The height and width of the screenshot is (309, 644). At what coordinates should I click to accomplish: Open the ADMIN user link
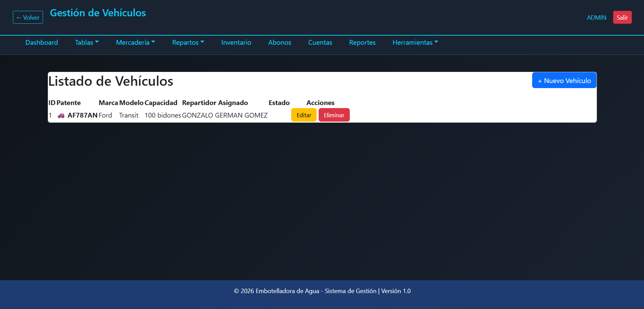pos(597,17)
